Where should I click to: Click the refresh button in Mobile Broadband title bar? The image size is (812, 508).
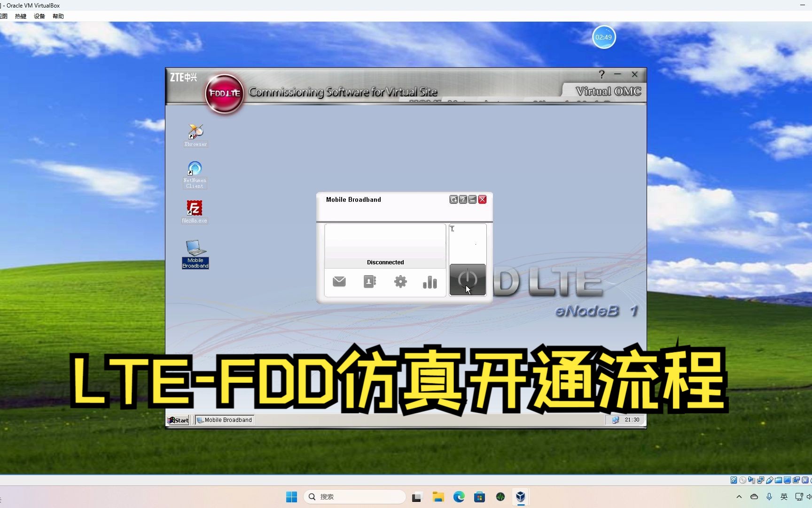pos(453,199)
